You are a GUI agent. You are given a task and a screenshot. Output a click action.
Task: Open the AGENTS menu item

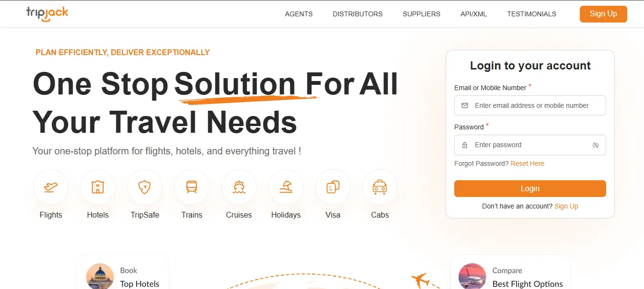coord(299,14)
